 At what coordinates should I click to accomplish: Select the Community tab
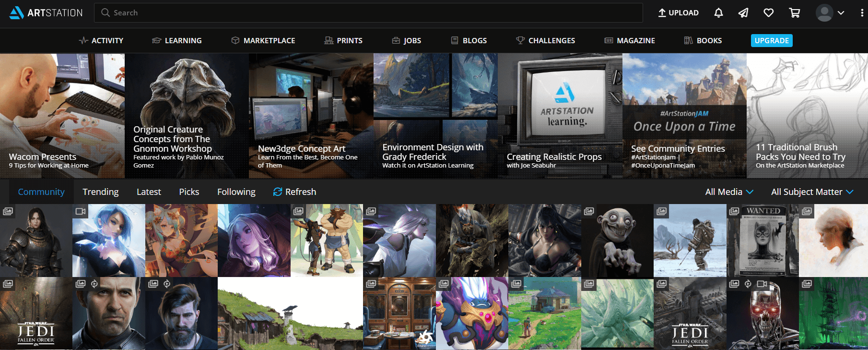[x=41, y=192]
